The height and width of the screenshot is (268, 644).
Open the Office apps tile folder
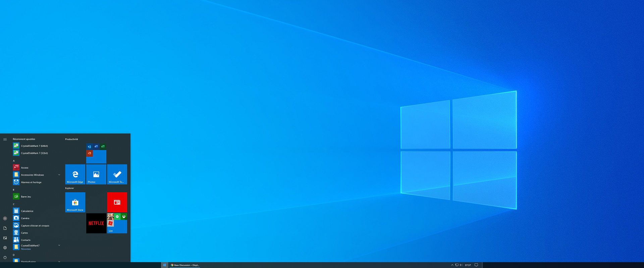(96, 153)
